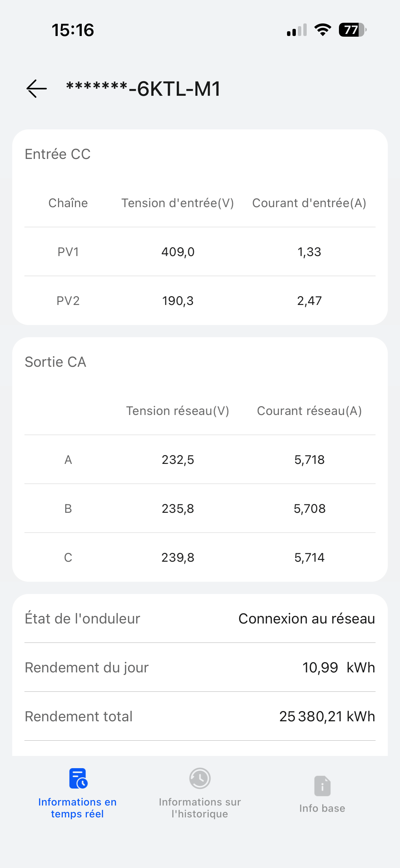Image resolution: width=400 pixels, height=868 pixels.
Task: Switch to Informations sur l'historique tab
Action: [x=200, y=808]
